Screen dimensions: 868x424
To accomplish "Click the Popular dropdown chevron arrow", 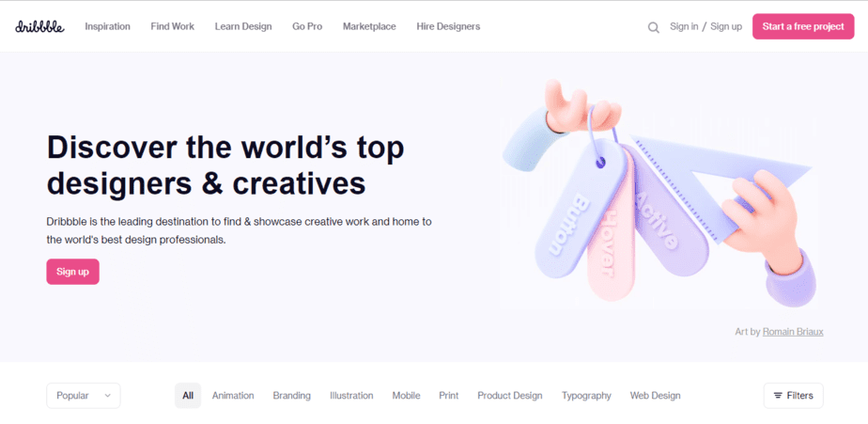I will (107, 396).
